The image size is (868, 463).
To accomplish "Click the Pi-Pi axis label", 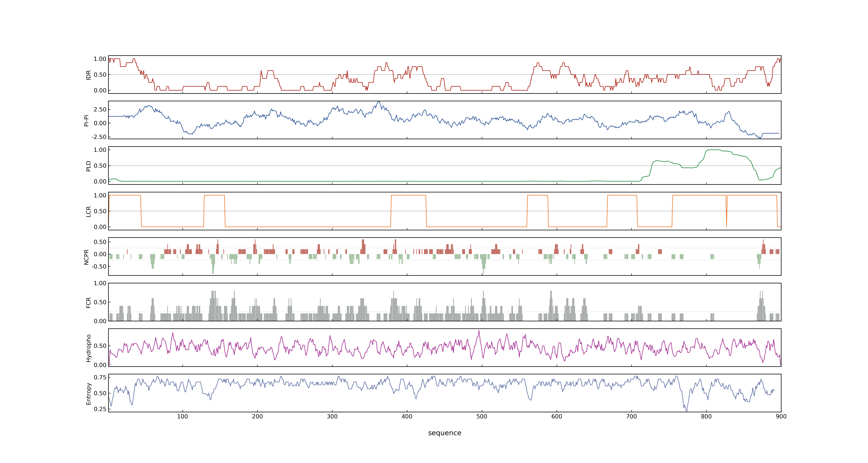I will [86, 120].
